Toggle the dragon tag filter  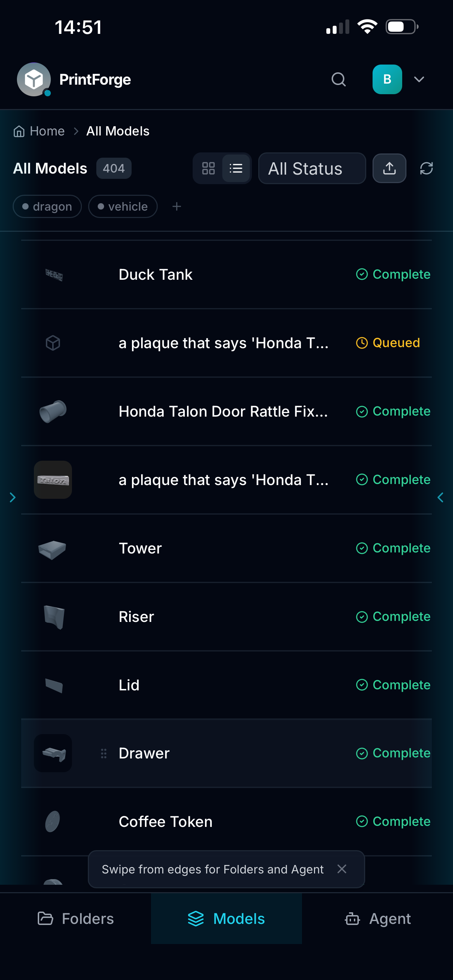point(47,207)
